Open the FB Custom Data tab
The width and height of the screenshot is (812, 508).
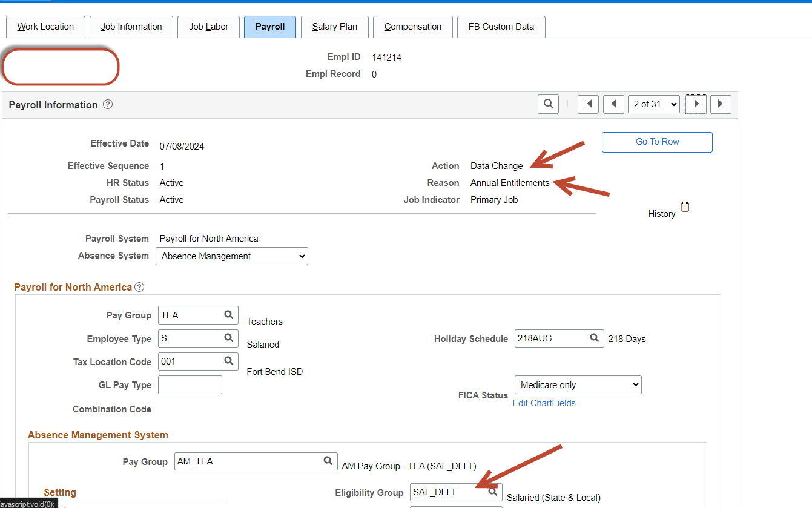501,27
